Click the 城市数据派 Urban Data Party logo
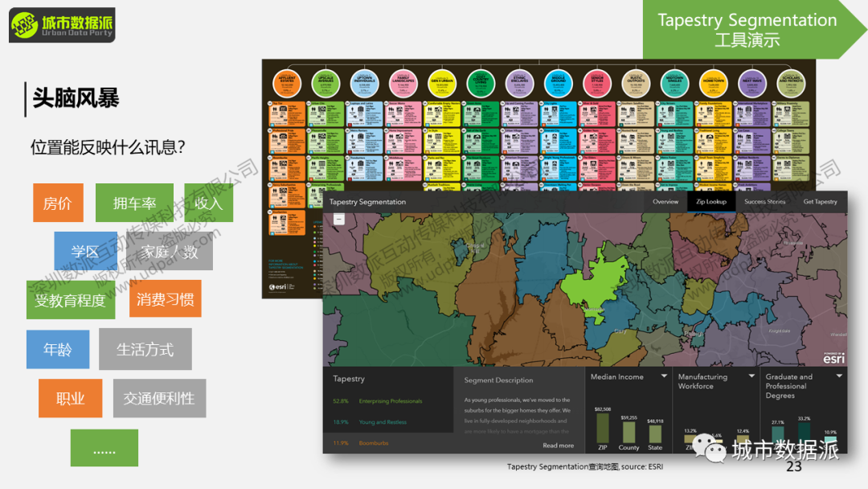 pos(62,25)
